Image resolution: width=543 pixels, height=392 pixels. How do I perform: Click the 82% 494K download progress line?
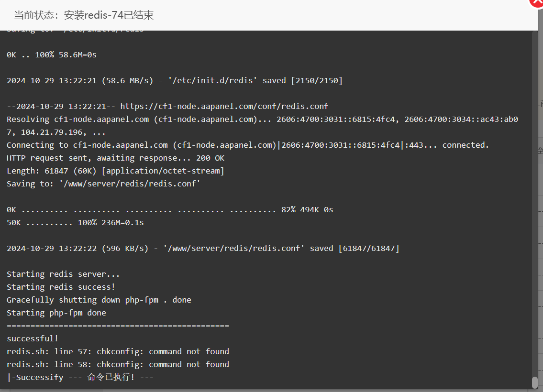[170, 210]
